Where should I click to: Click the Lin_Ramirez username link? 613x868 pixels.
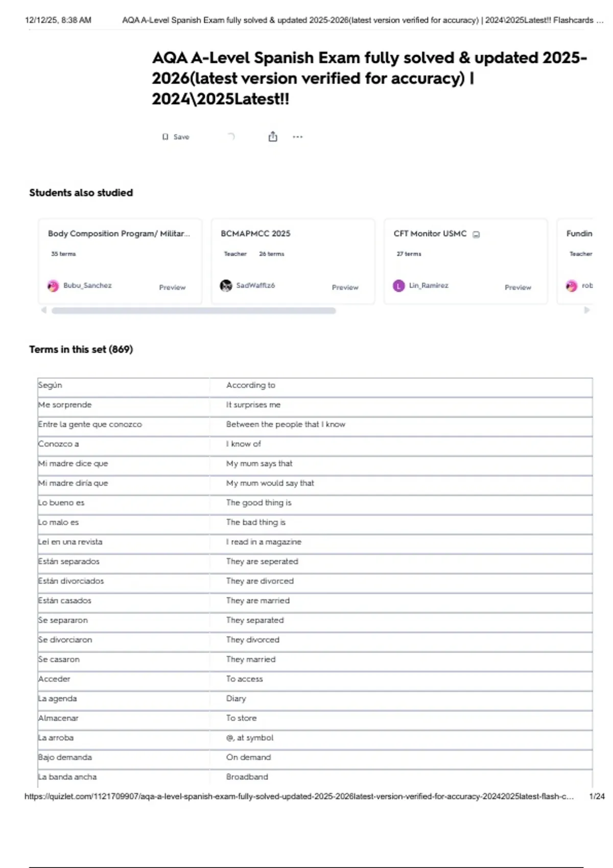(x=429, y=285)
